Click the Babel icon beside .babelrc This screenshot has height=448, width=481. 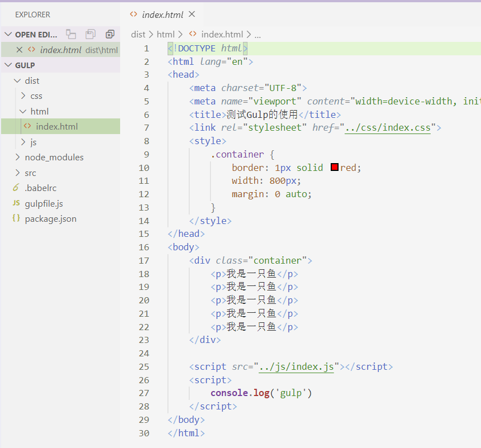pos(16,187)
